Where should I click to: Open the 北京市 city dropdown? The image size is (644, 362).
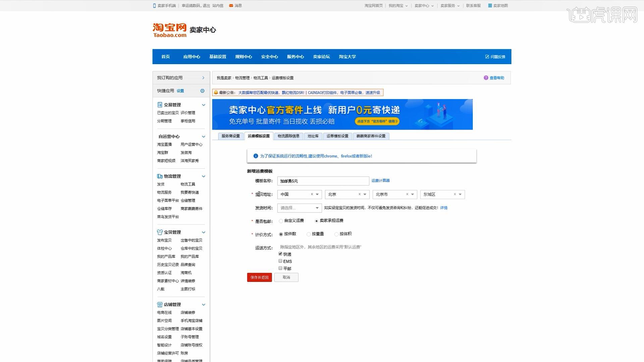pyautogui.click(x=413, y=194)
